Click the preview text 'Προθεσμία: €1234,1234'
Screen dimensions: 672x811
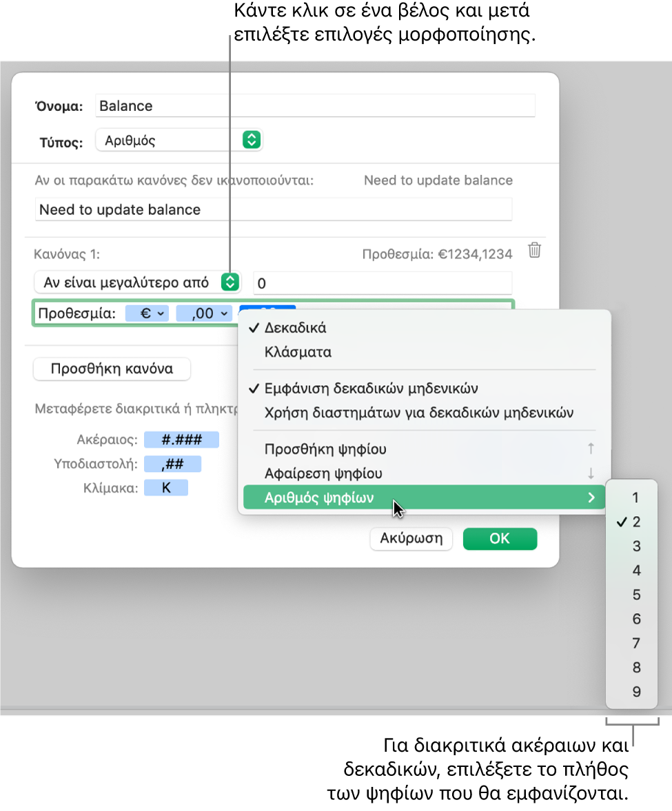[x=437, y=254]
